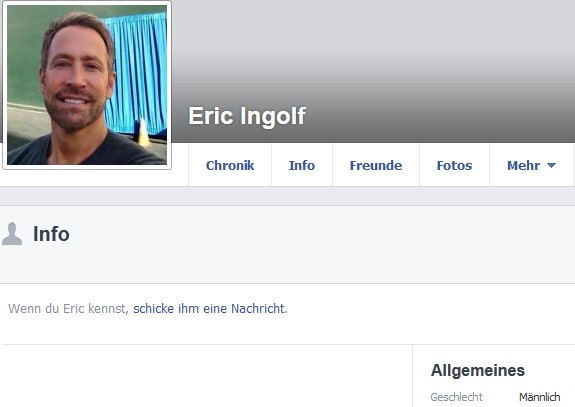Click the Info section heading

(x=51, y=234)
